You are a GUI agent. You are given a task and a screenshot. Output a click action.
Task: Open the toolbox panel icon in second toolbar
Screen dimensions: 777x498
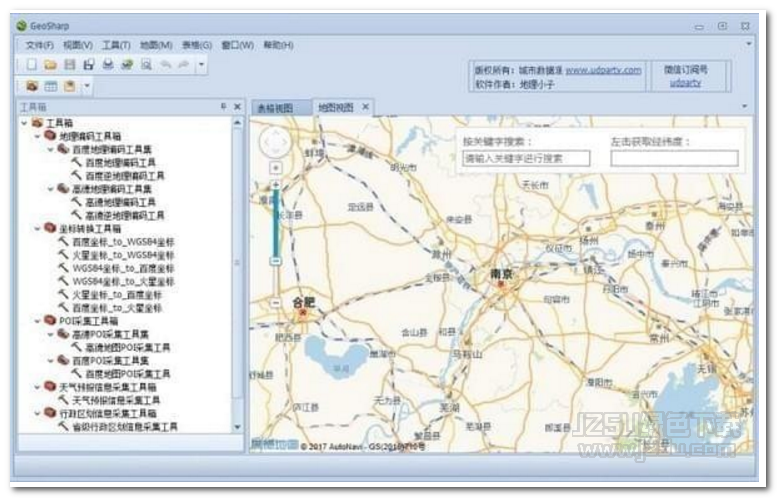32,86
